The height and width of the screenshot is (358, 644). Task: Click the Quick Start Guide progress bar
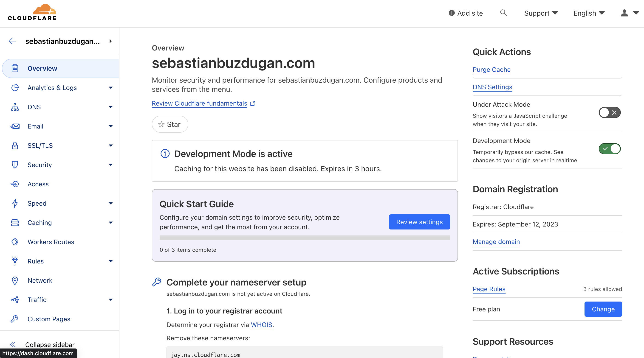[305, 238]
